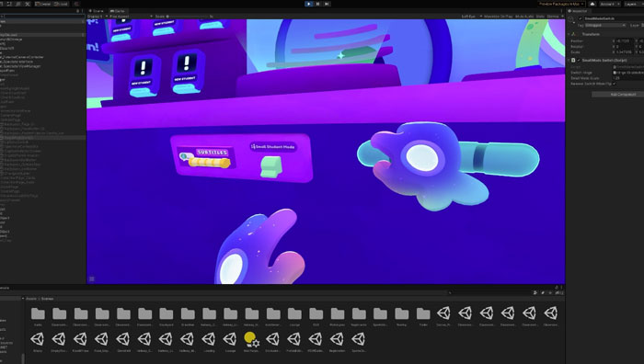Select the yellow lighting settings asset
The width and height of the screenshot is (644, 364).
251,340
